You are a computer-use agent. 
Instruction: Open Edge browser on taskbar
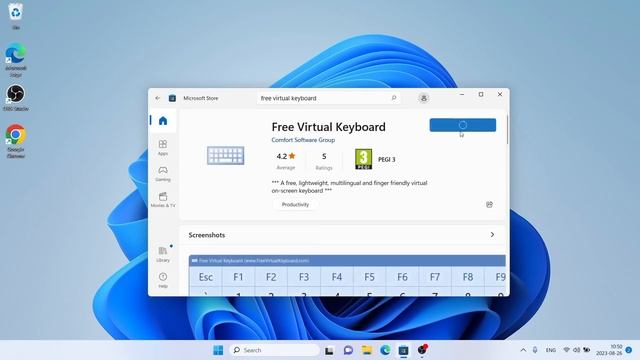click(385, 350)
